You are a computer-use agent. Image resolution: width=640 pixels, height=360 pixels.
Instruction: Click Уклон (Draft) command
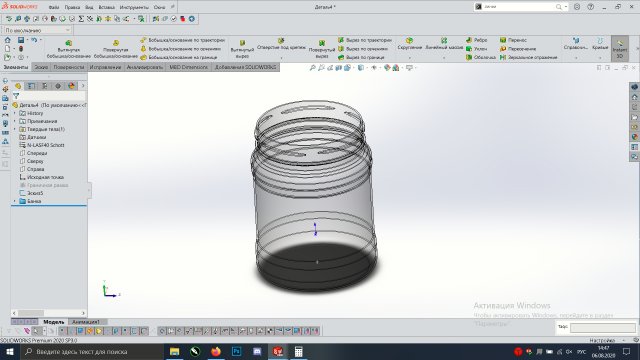point(476,49)
